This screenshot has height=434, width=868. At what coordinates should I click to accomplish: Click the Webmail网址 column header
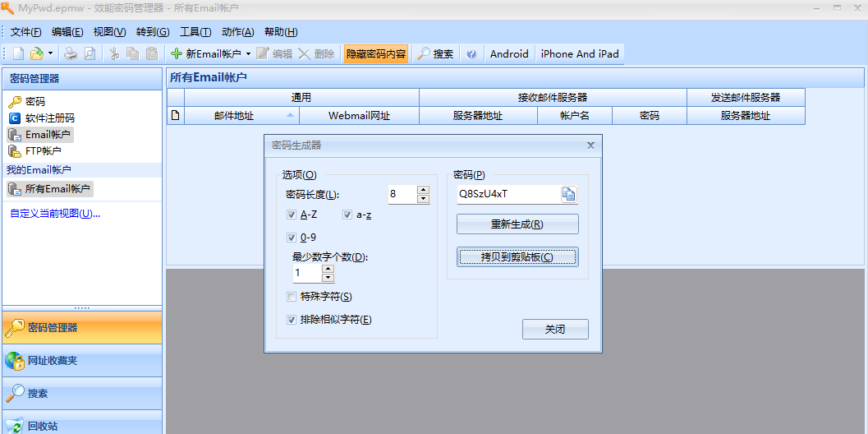(359, 116)
